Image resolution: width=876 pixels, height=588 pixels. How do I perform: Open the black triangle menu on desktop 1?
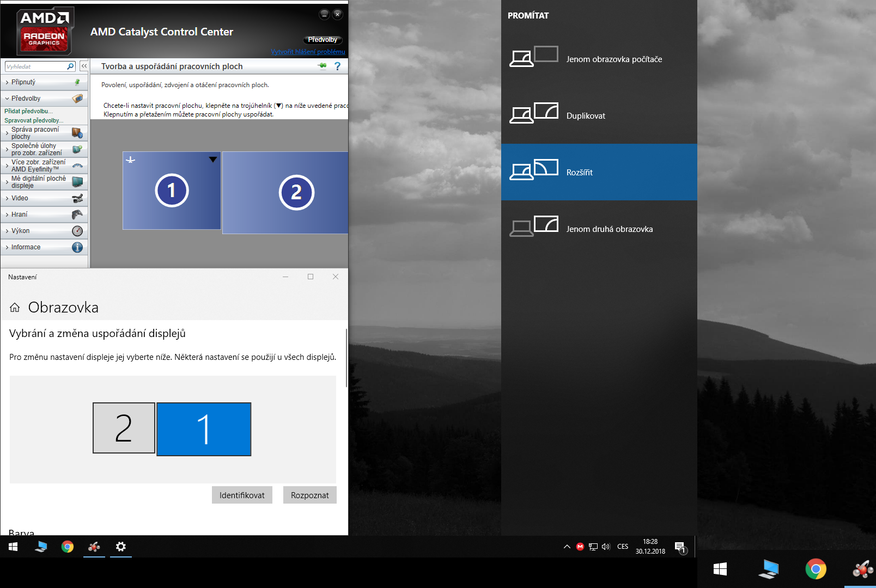tap(213, 160)
